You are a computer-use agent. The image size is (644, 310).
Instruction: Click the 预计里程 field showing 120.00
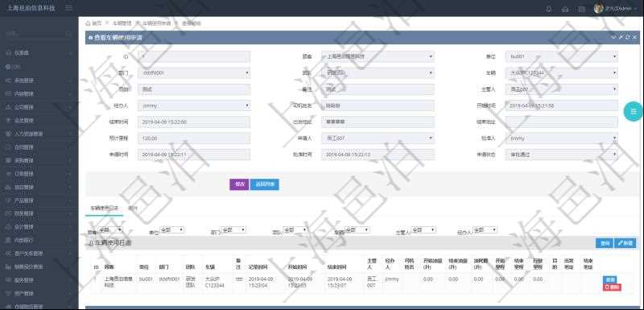pos(194,138)
